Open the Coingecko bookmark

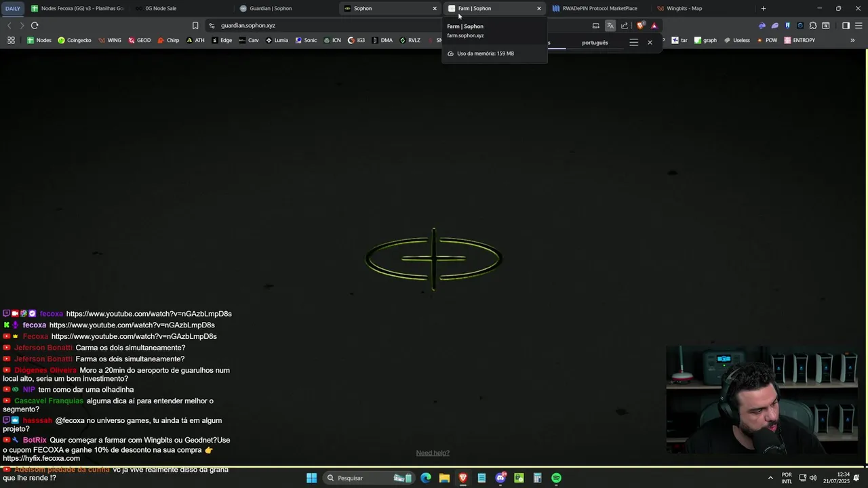click(x=75, y=40)
